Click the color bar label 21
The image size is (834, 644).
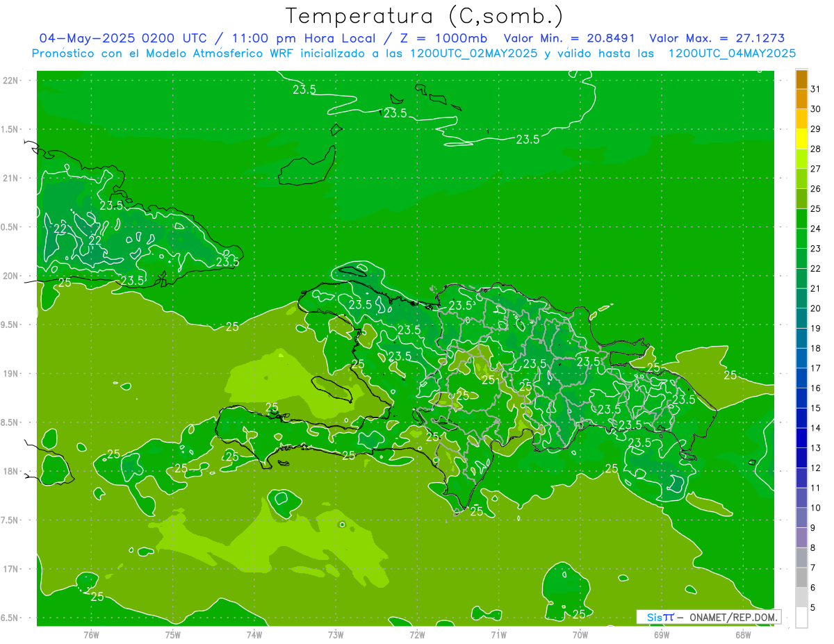point(816,288)
